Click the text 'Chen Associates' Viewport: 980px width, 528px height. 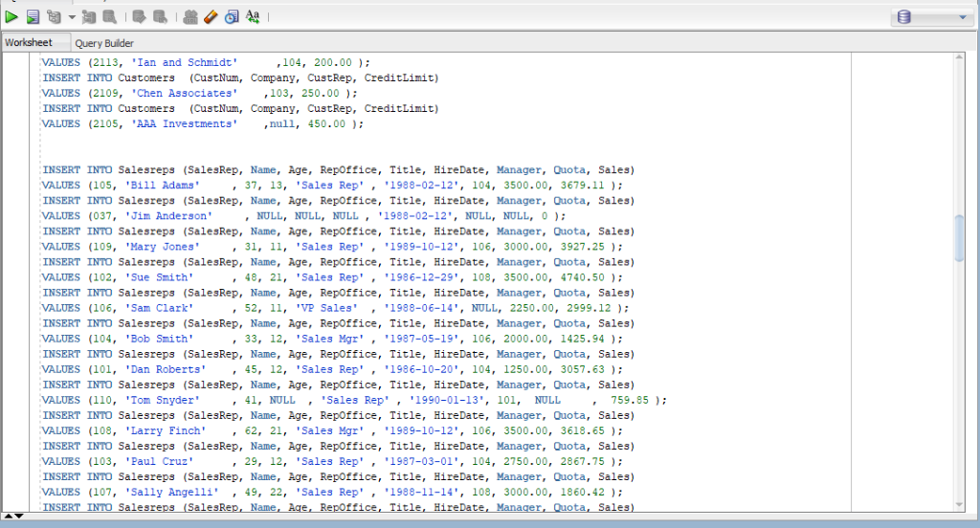(185, 93)
